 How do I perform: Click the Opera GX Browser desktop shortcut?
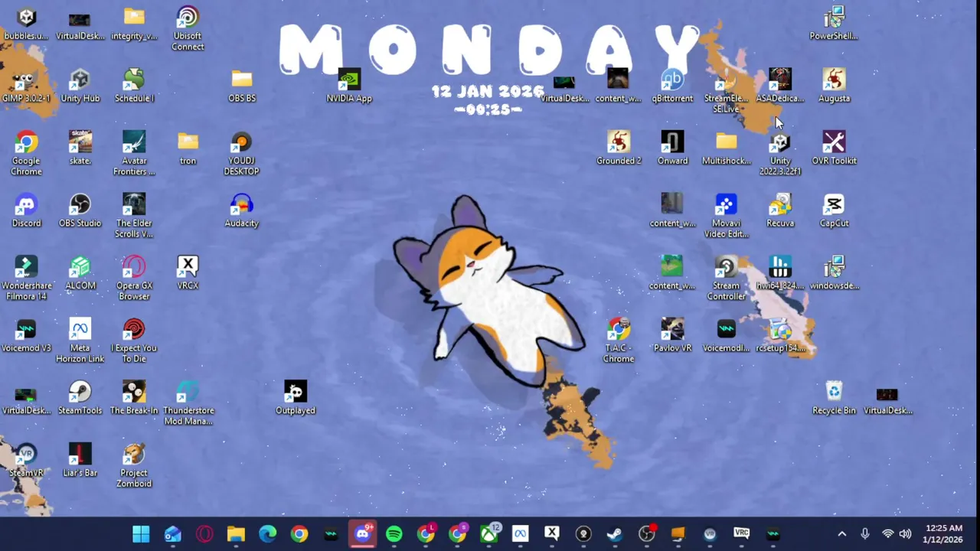(134, 279)
